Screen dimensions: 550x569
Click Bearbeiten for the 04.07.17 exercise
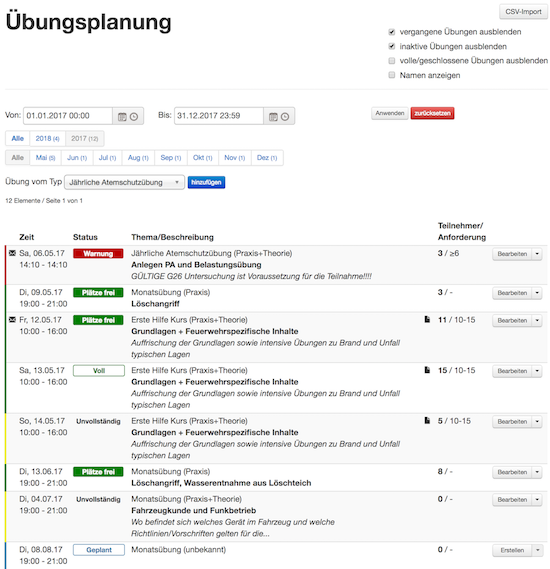point(512,500)
